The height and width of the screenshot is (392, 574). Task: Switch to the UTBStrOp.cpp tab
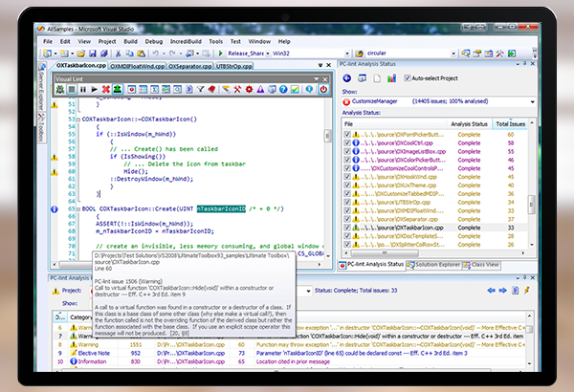click(234, 66)
